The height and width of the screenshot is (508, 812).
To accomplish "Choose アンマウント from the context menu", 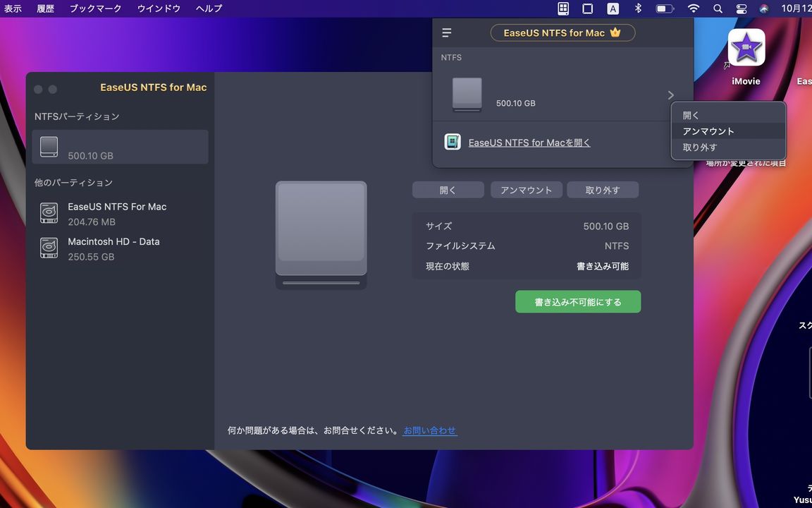I will [728, 131].
